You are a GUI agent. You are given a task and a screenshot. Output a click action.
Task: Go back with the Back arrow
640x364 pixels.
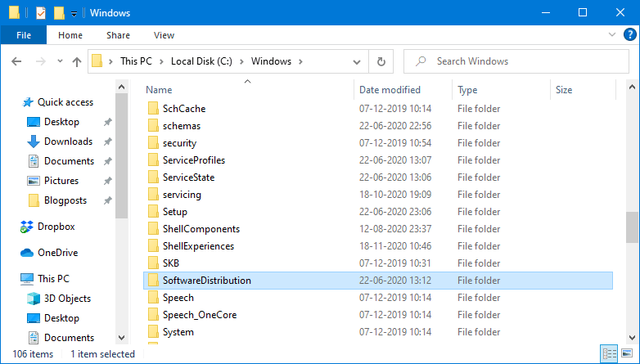[x=16, y=61]
